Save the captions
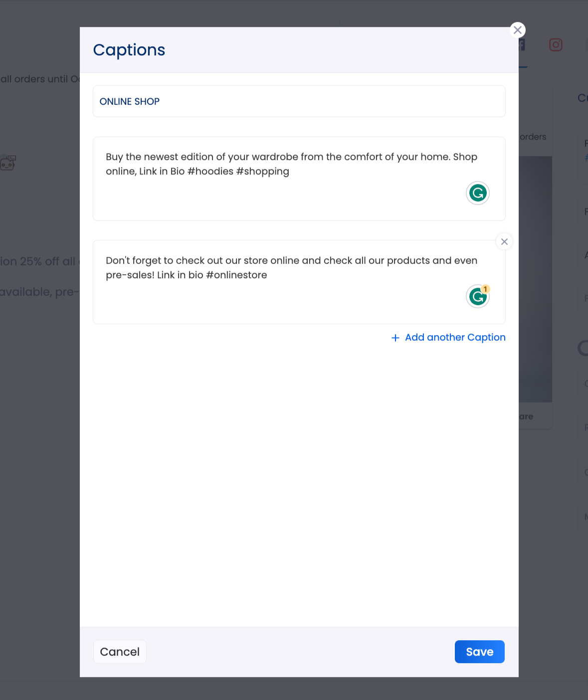 [x=480, y=652]
